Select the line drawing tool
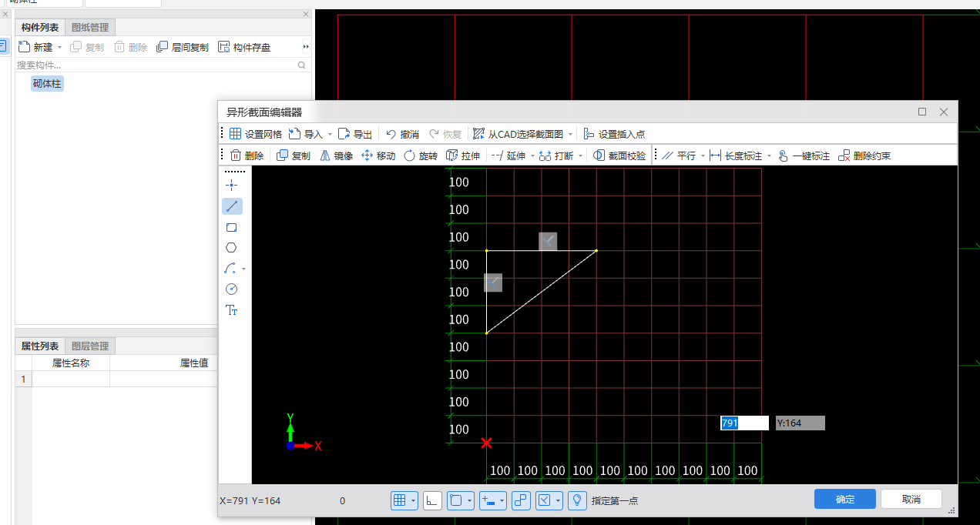980x525 pixels. coord(232,206)
